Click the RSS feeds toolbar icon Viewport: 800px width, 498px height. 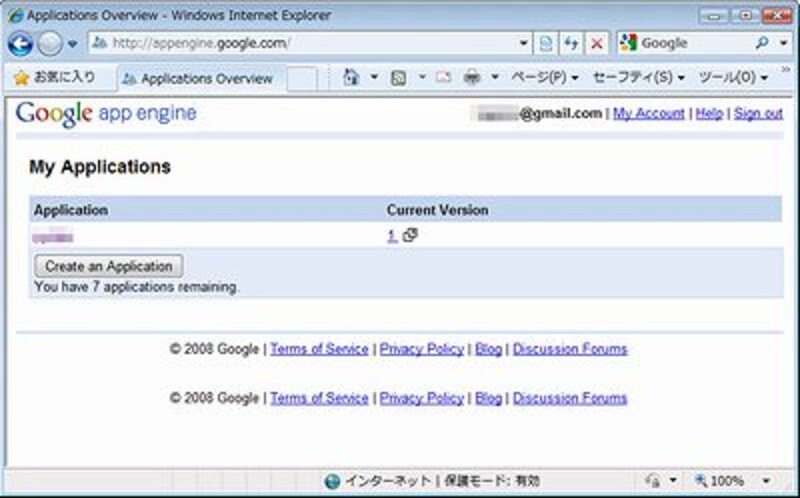[398, 78]
